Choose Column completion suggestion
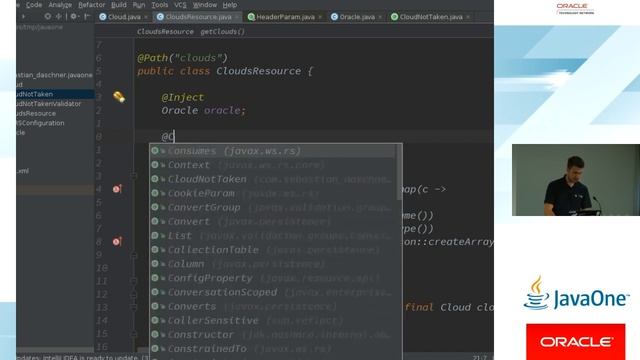 tap(273, 264)
